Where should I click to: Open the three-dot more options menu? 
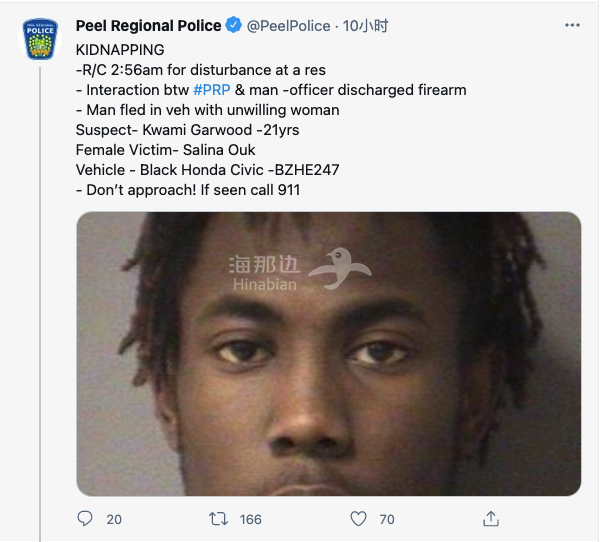(572, 25)
